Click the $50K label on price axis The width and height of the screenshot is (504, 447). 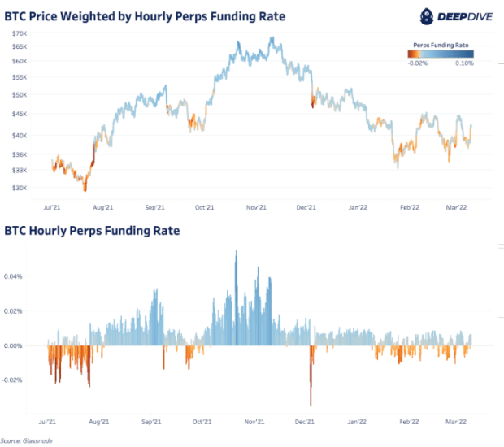(20, 95)
